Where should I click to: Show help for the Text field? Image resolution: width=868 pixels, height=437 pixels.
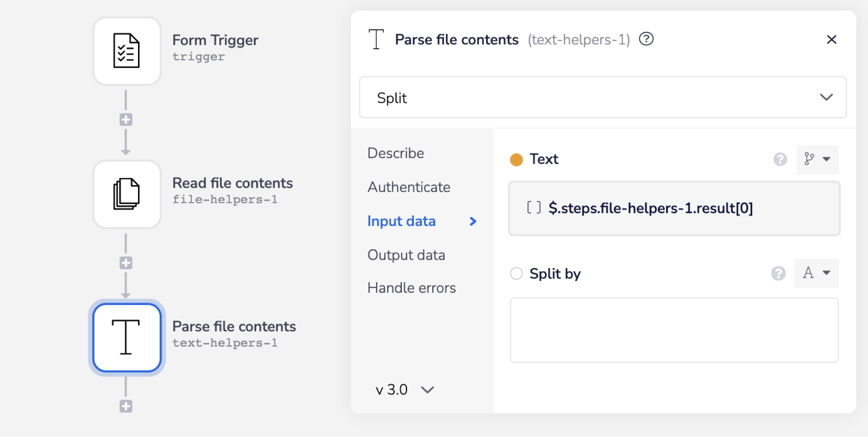click(x=780, y=159)
